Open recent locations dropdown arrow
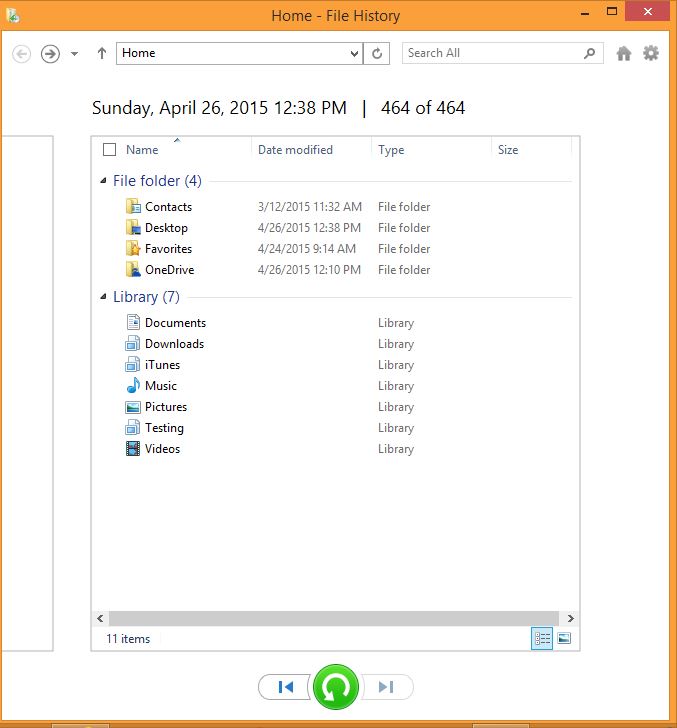The height and width of the screenshot is (728, 677). (74, 54)
